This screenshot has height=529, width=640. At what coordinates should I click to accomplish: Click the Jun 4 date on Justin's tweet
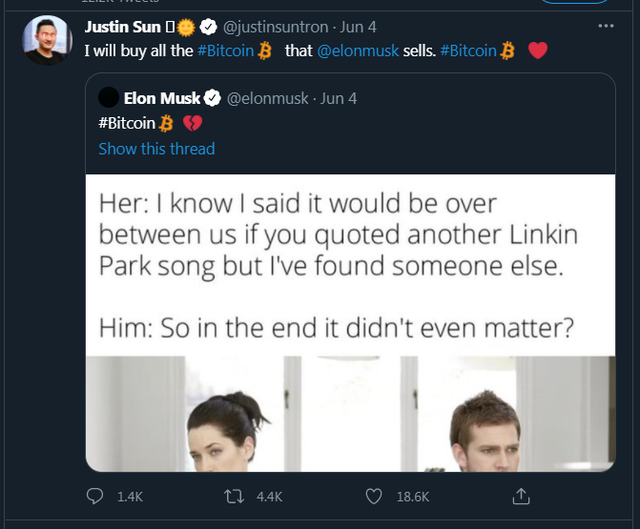360,27
